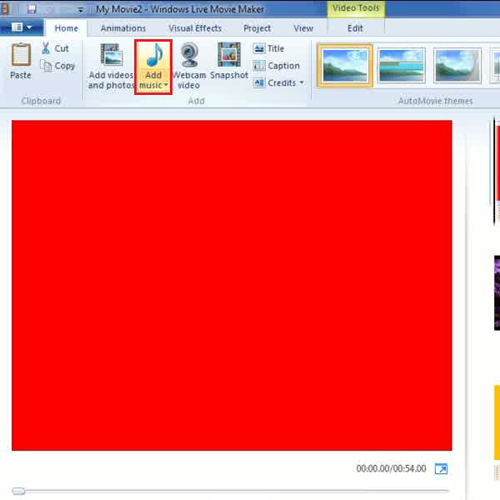
Task: Click the Cut scissors icon
Action: 46,48
